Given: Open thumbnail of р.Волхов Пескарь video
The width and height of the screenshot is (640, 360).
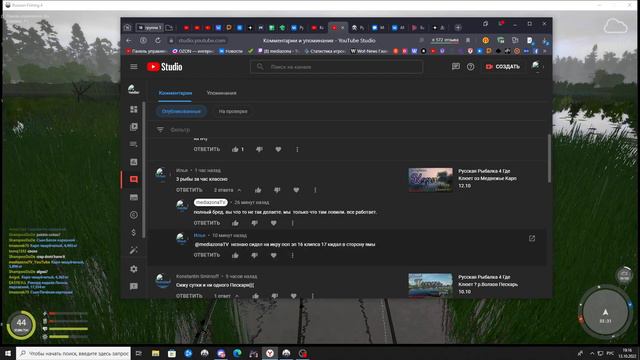Looking at the screenshot, I should [431, 285].
